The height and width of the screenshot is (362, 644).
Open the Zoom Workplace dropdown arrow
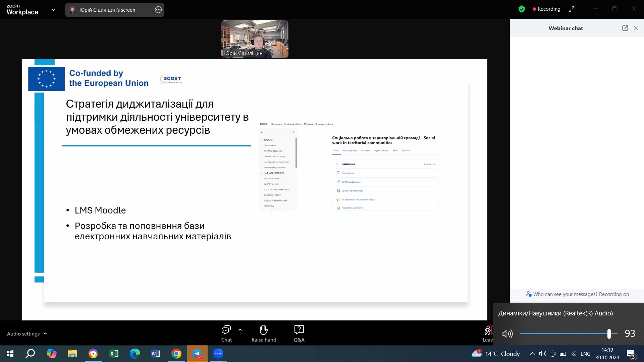(x=54, y=10)
